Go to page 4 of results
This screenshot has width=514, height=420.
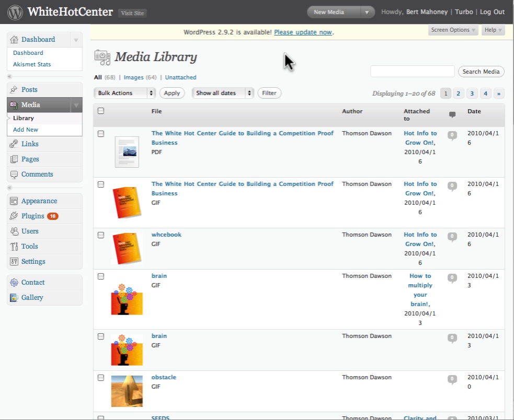point(485,94)
